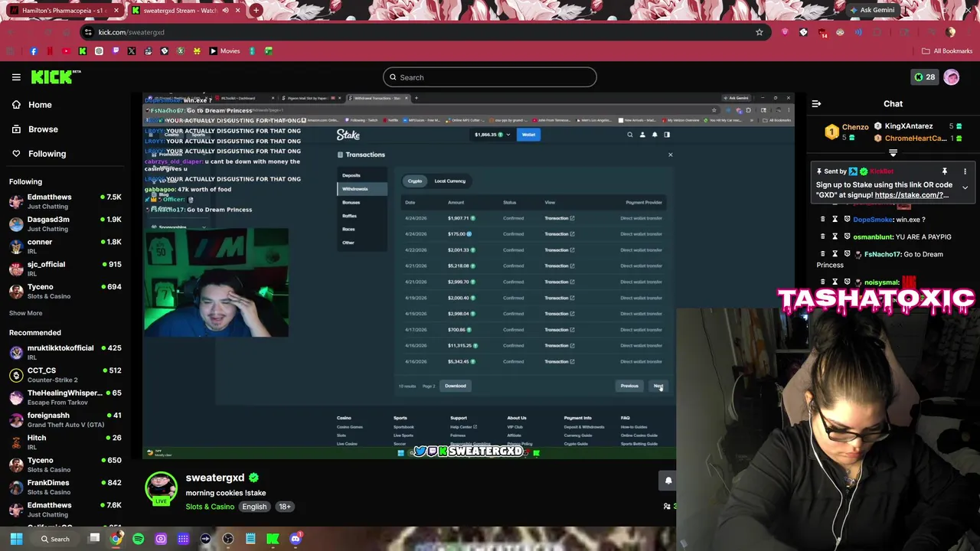Open Edmatthews channel with 7.5K viewers
Image resolution: width=980 pixels, height=551 pixels.
[x=65, y=201]
